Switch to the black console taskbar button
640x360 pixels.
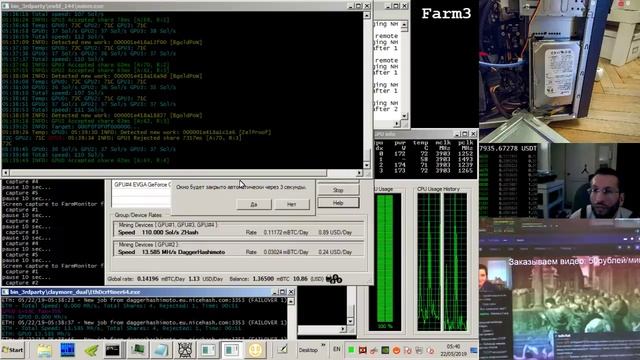tap(112, 350)
